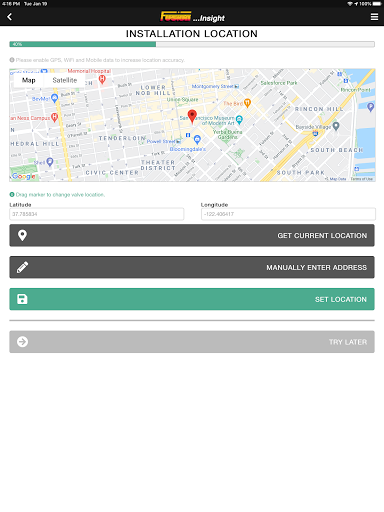Click the TENDERLOIN district label
The image size is (384, 512).
(122, 138)
